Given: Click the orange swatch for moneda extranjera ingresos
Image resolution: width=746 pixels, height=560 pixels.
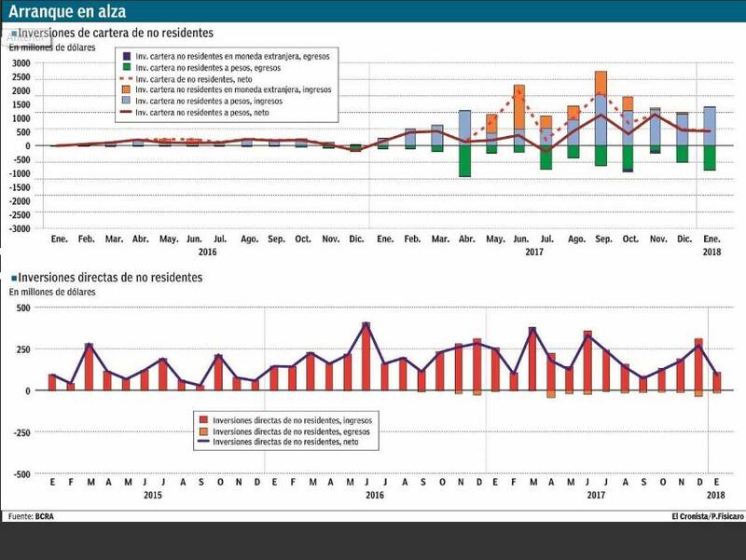Looking at the screenshot, I should tap(126, 90).
